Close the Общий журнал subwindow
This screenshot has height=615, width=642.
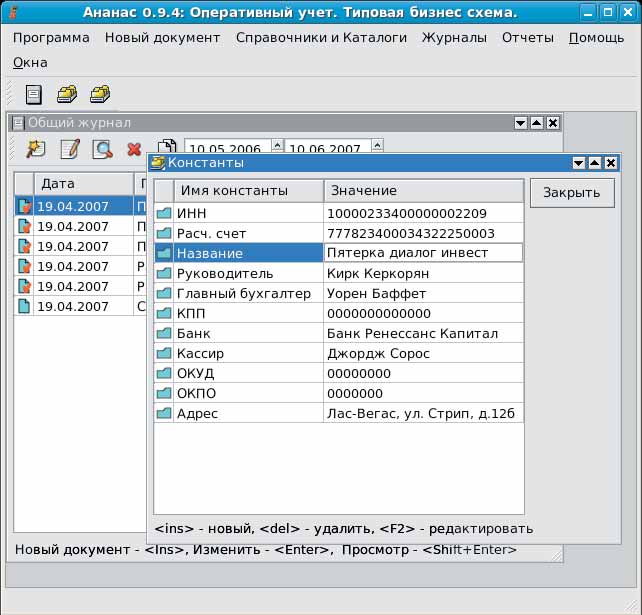pos(553,123)
